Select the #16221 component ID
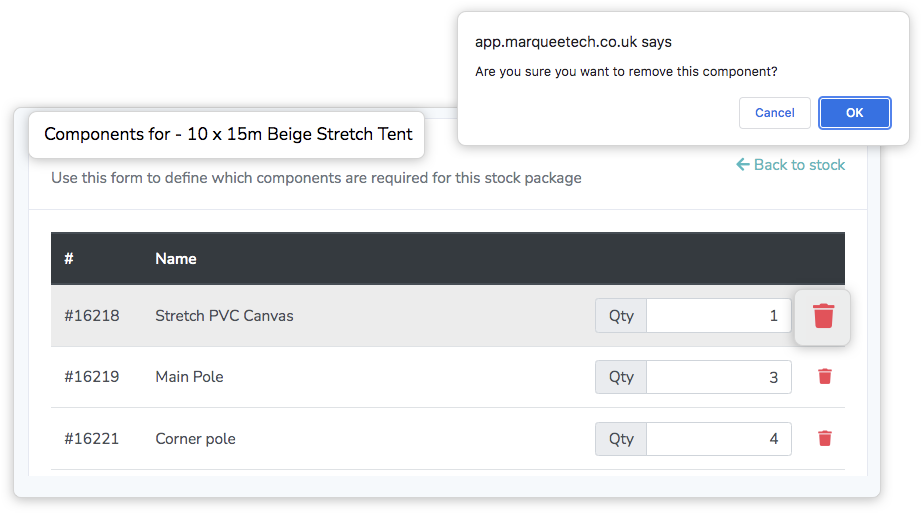 [92, 439]
